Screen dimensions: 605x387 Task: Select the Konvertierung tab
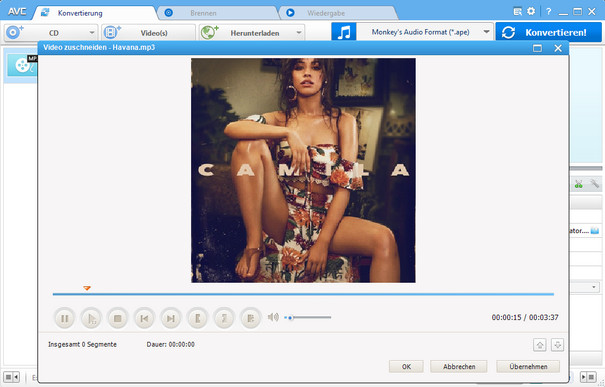[95, 13]
